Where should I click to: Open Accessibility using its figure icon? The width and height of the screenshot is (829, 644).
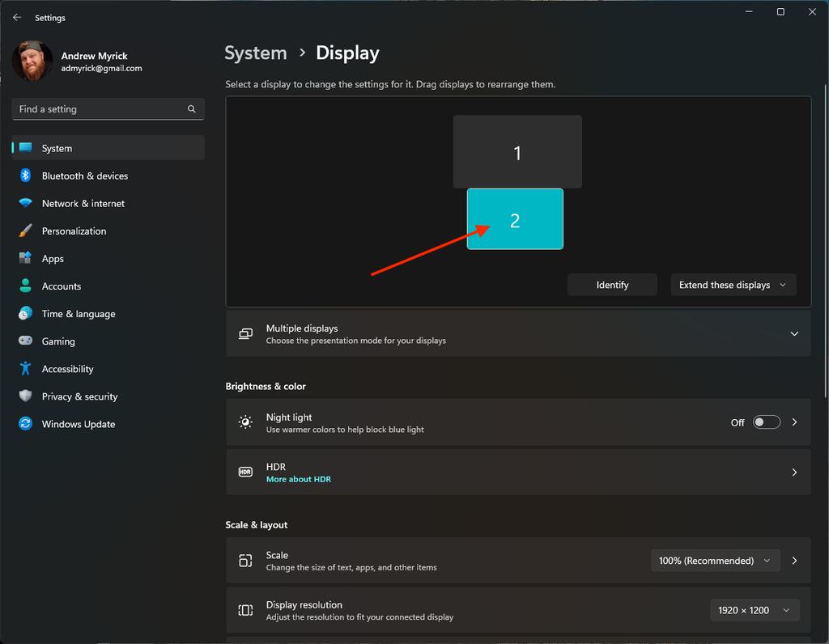pyautogui.click(x=25, y=369)
